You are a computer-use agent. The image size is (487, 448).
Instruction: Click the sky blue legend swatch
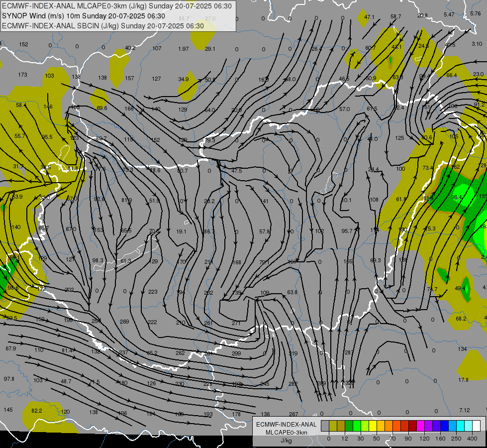452,426
